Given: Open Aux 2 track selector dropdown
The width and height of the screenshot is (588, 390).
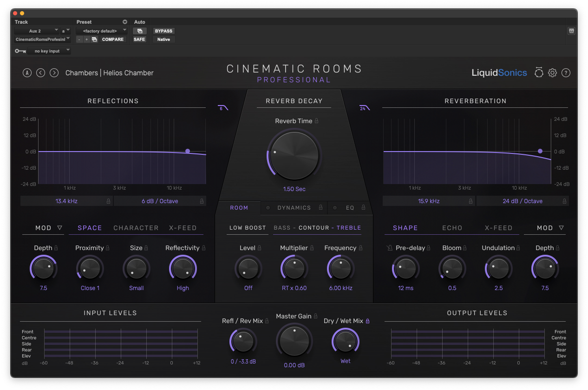Looking at the screenshot, I should (x=37, y=31).
